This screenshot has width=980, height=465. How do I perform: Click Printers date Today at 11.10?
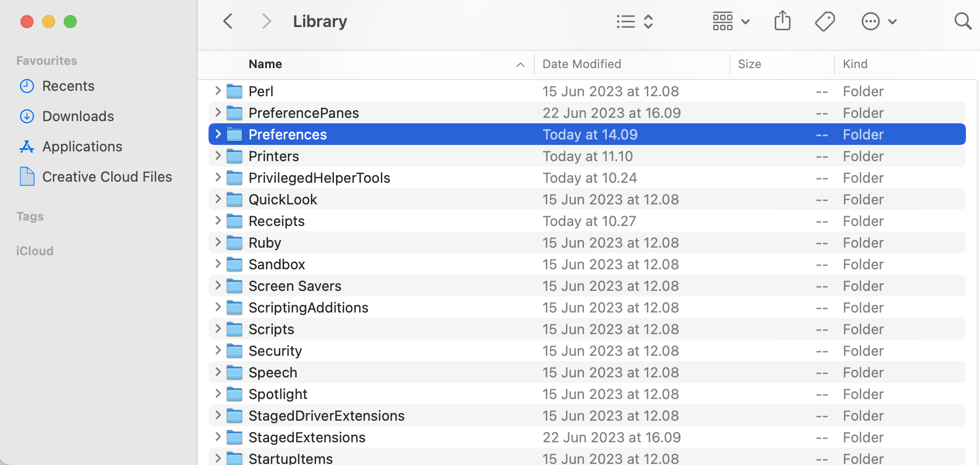(588, 156)
